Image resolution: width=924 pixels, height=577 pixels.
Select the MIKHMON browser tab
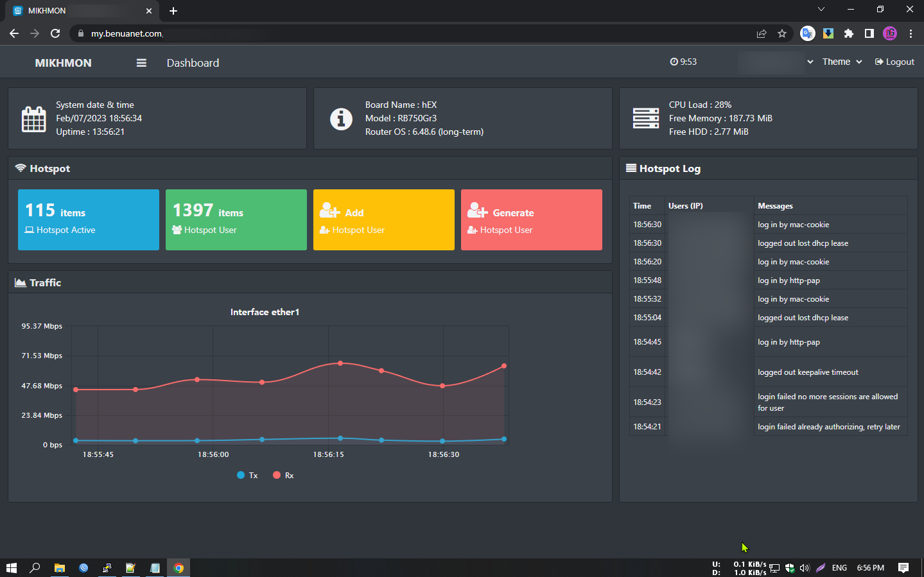(x=77, y=11)
